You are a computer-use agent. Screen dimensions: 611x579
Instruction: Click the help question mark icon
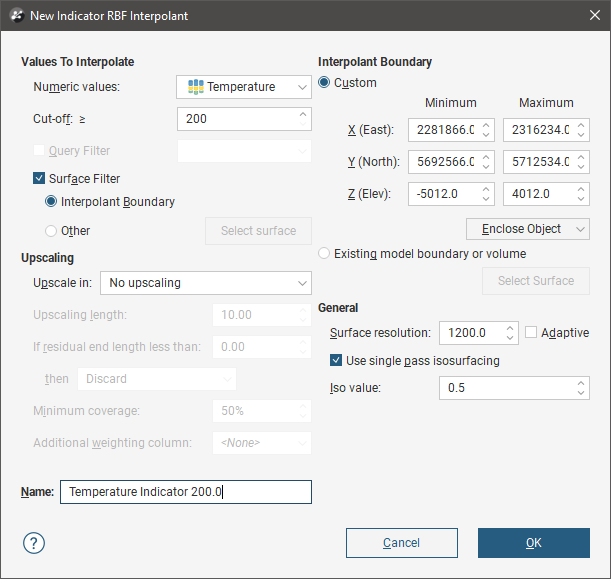coord(34,543)
